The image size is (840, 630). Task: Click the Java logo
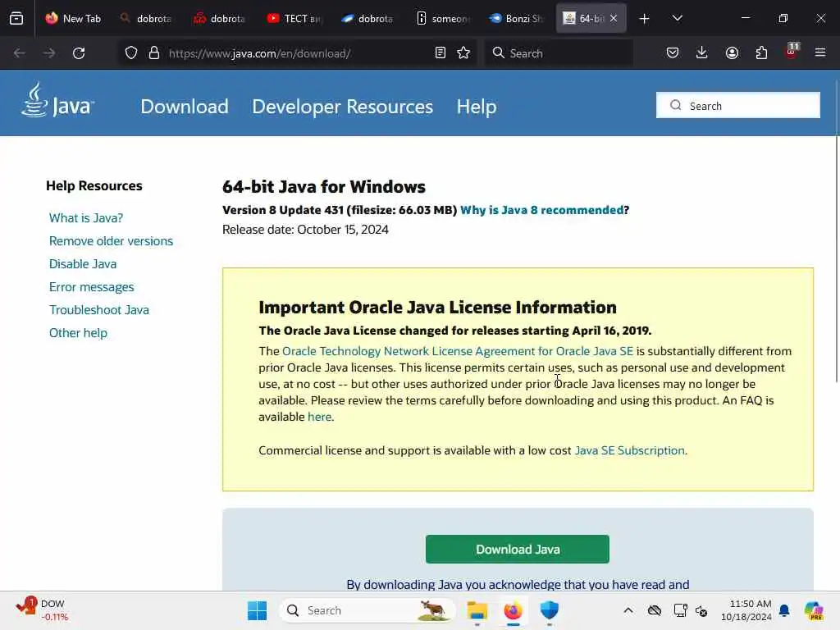(57, 100)
